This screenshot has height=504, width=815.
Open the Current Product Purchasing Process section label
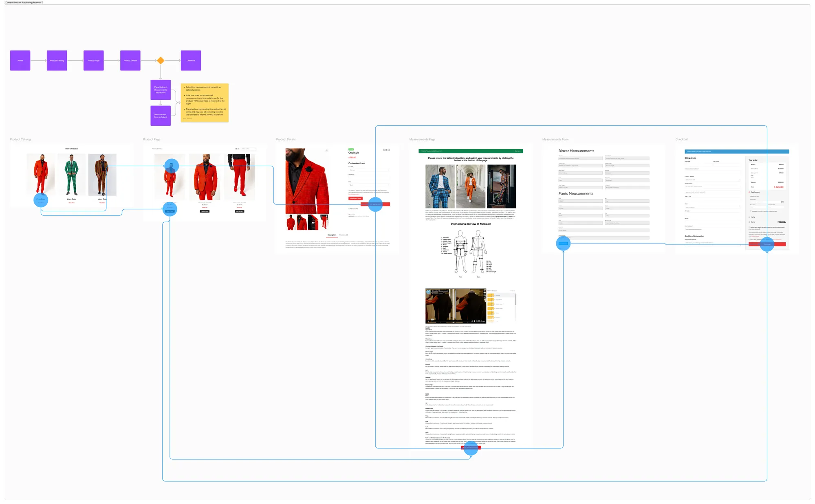23,2
